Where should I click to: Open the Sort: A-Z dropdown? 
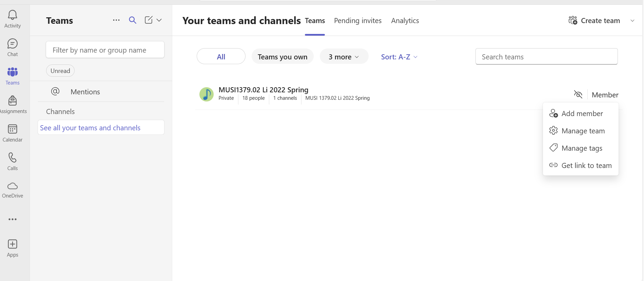[x=399, y=57]
